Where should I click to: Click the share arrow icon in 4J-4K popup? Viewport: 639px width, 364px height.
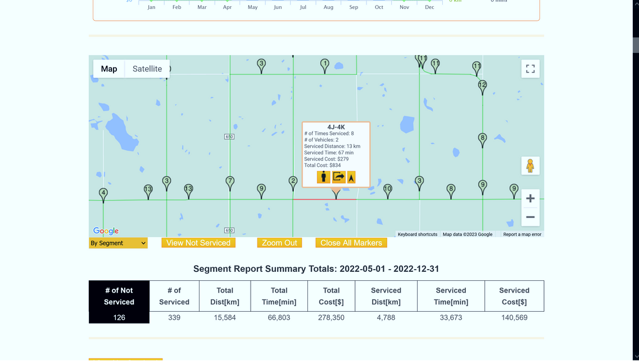[x=339, y=177]
